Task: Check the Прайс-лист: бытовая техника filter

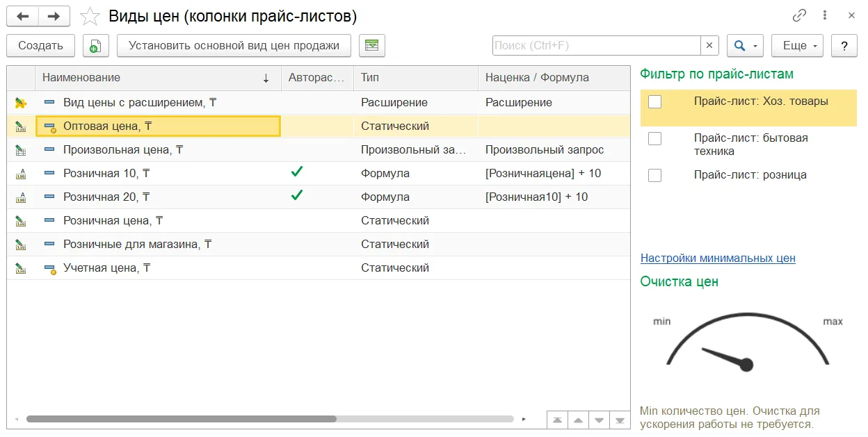Action: coord(654,138)
